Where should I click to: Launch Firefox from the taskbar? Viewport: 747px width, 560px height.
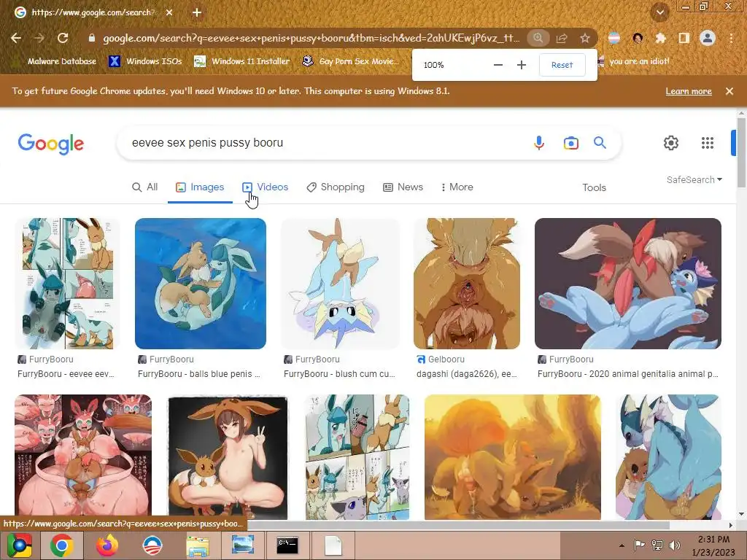tap(107, 545)
